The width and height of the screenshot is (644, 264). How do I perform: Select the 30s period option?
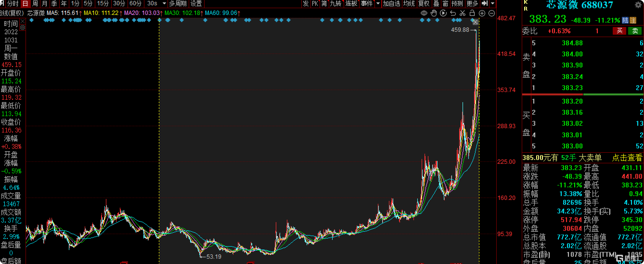coord(152,4)
